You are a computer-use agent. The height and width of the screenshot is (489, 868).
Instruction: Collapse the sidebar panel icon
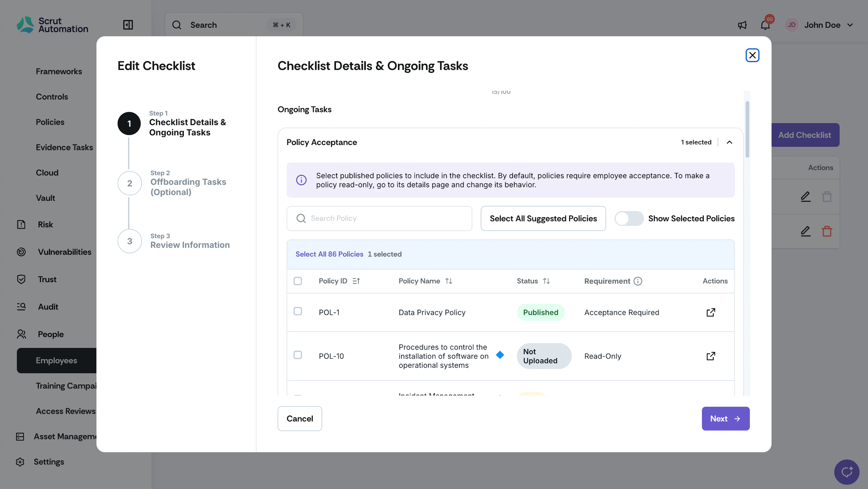click(x=128, y=25)
